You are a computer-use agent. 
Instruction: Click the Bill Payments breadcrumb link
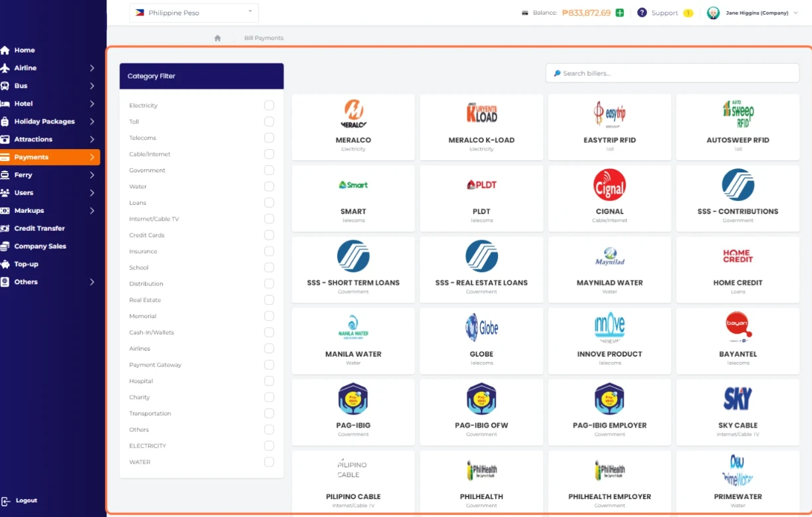263,39
